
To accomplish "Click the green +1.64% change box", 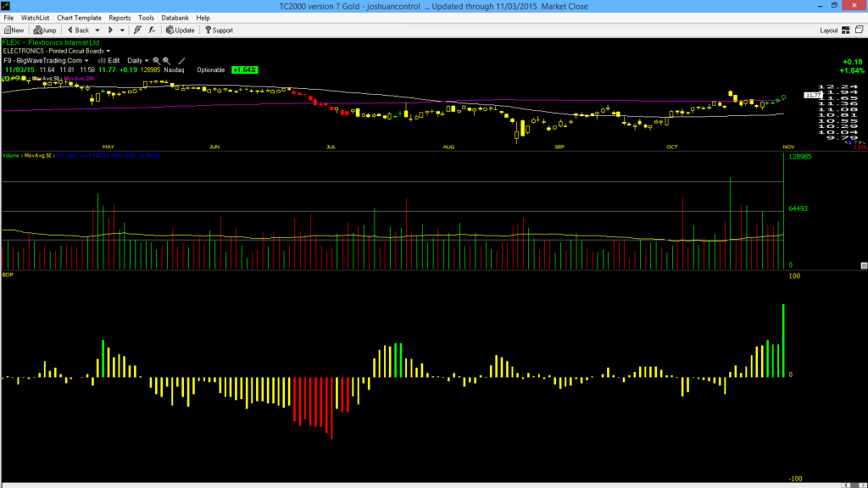I will pos(245,70).
